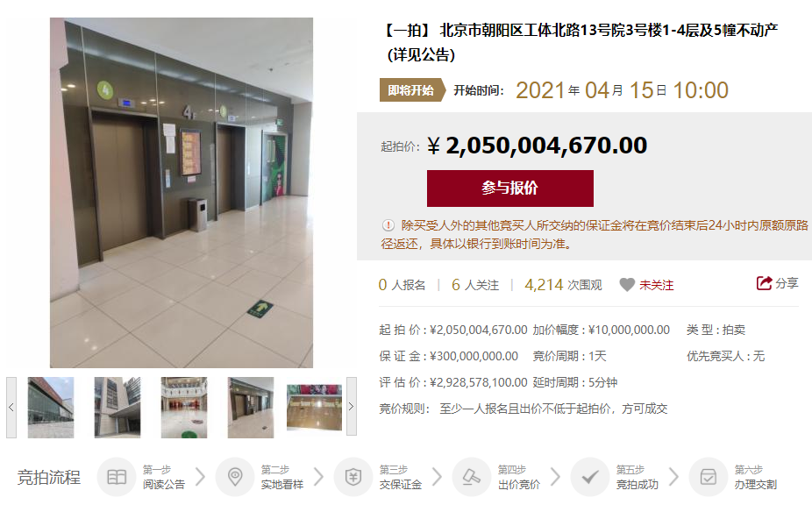Click the 竞拍成功 checkmark icon
The image size is (812, 519).
click(590, 477)
